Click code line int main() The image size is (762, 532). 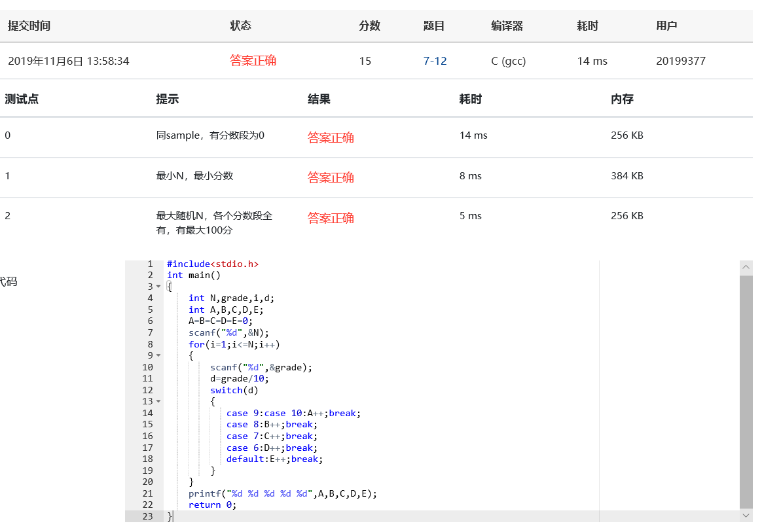pyautogui.click(x=193, y=275)
